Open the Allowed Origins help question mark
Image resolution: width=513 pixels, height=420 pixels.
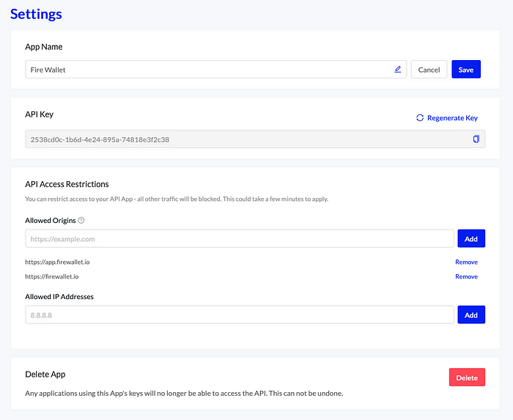click(x=81, y=221)
